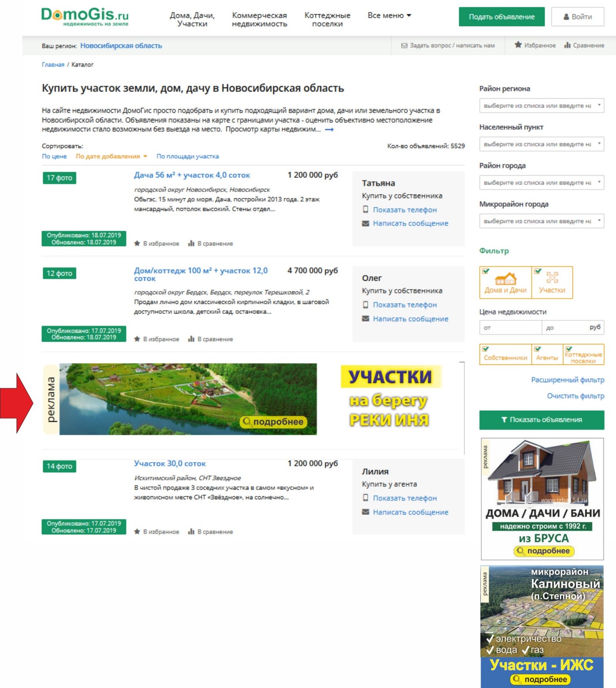Toggle the Участки filter checkbox
Screen dimensions: 616x688
click(x=538, y=271)
